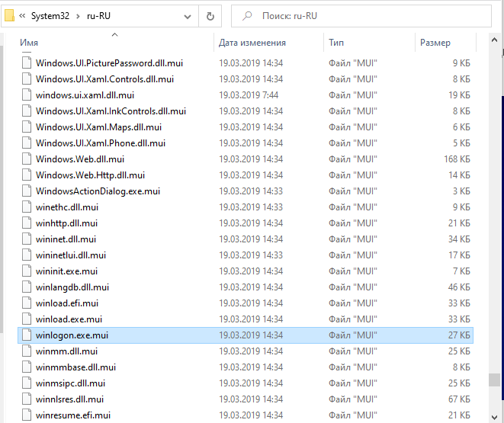Viewport: 504px width, 423px height.
Task: Click date 19.03.2019 7:44 cell
Action: pos(249,95)
